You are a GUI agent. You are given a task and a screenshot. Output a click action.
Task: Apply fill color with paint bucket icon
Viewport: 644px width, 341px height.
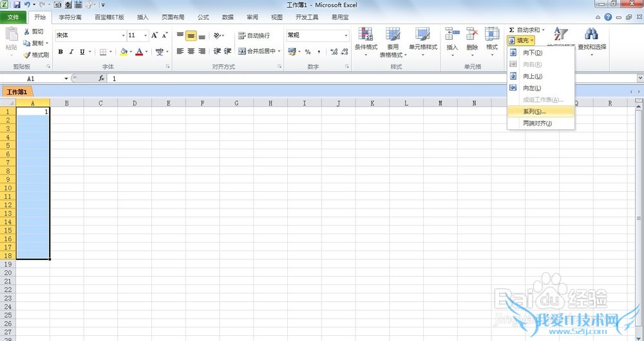[x=124, y=51]
